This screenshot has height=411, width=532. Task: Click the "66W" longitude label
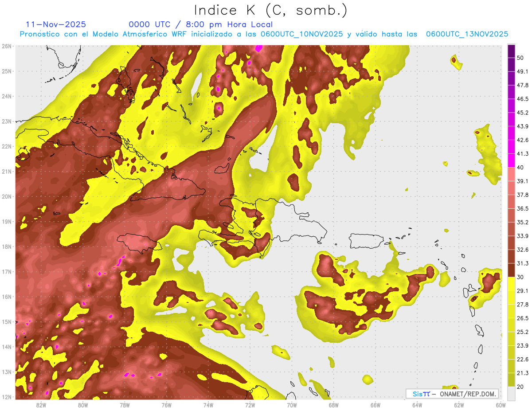pos(376,405)
